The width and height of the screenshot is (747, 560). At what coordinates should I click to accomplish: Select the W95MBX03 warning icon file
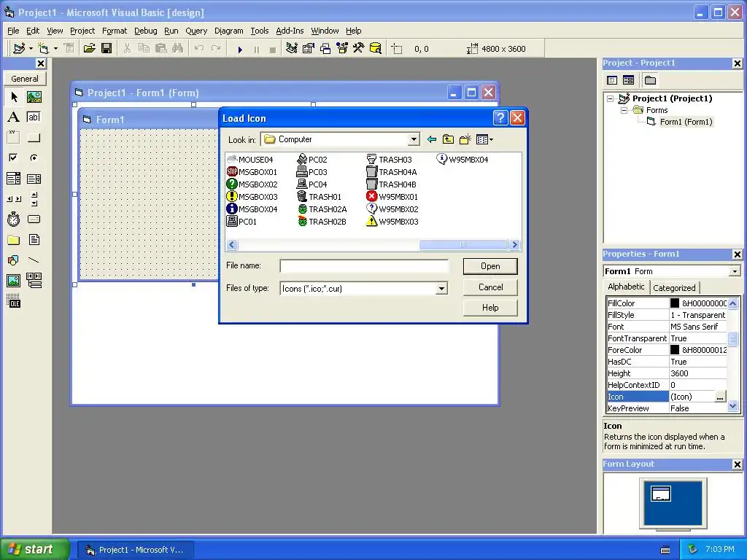pos(392,222)
